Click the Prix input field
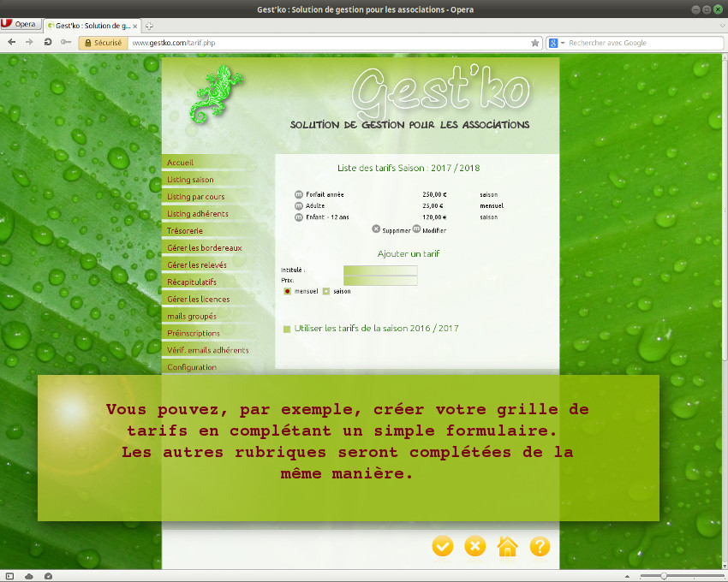728x582 pixels. coord(380,281)
